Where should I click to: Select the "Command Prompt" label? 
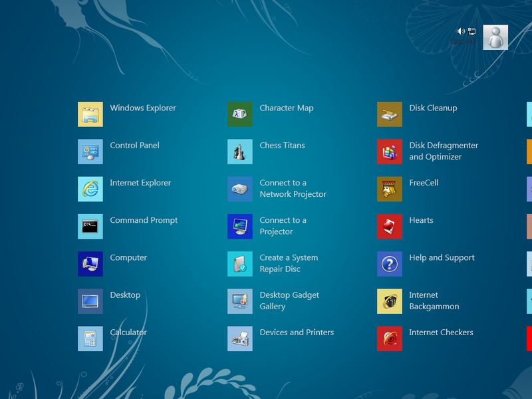[144, 221]
